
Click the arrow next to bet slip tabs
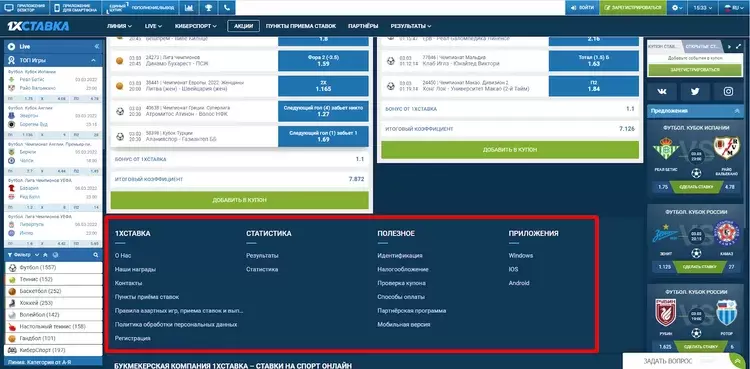pos(729,46)
